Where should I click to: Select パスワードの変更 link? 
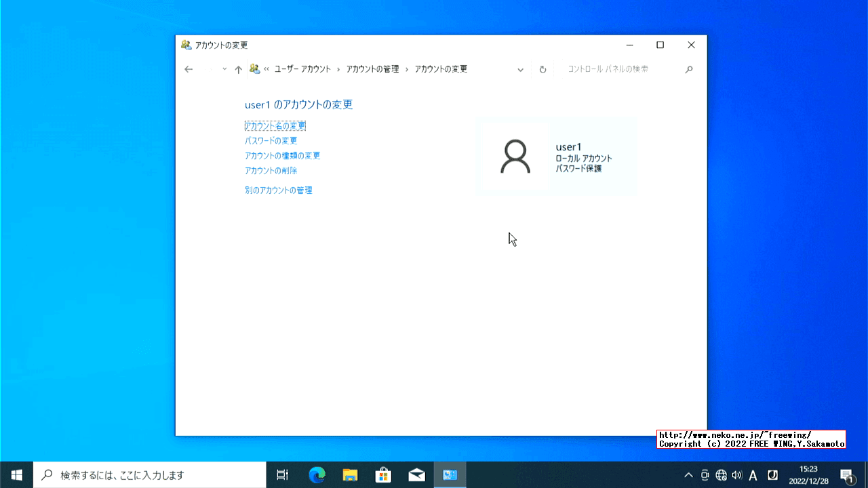coord(271,140)
